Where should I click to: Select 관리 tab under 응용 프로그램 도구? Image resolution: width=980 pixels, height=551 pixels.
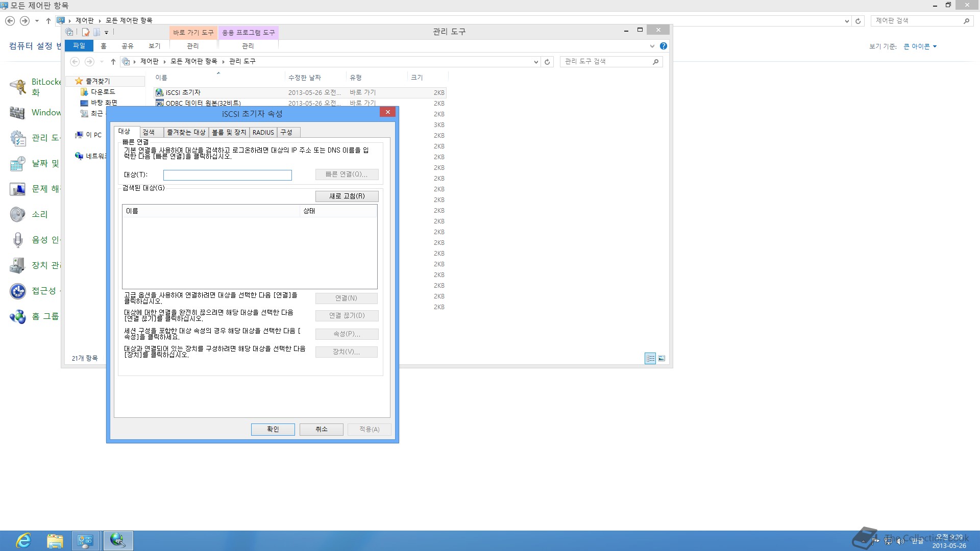click(248, 46)
